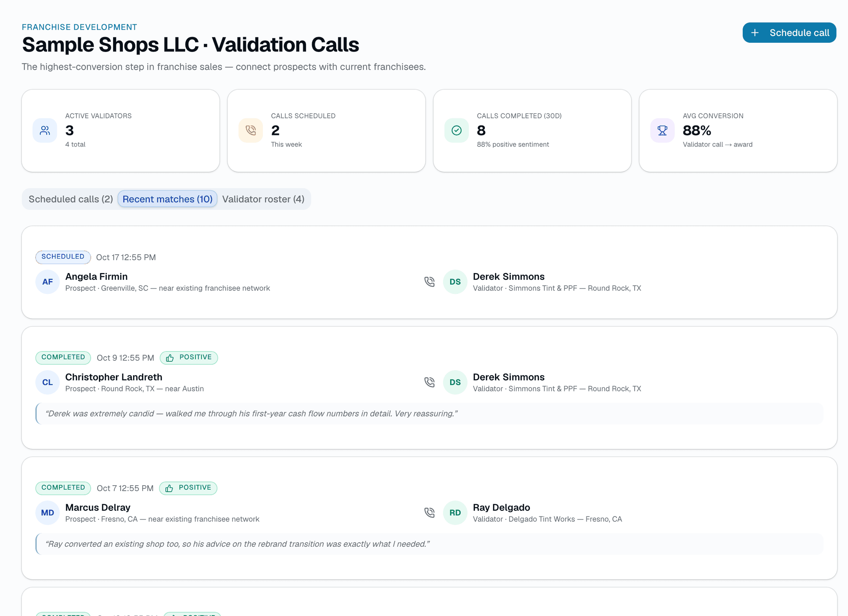Click the Oct 7 12:55 PM timestamp
848x616 pixels.
[x=125, y=488]
